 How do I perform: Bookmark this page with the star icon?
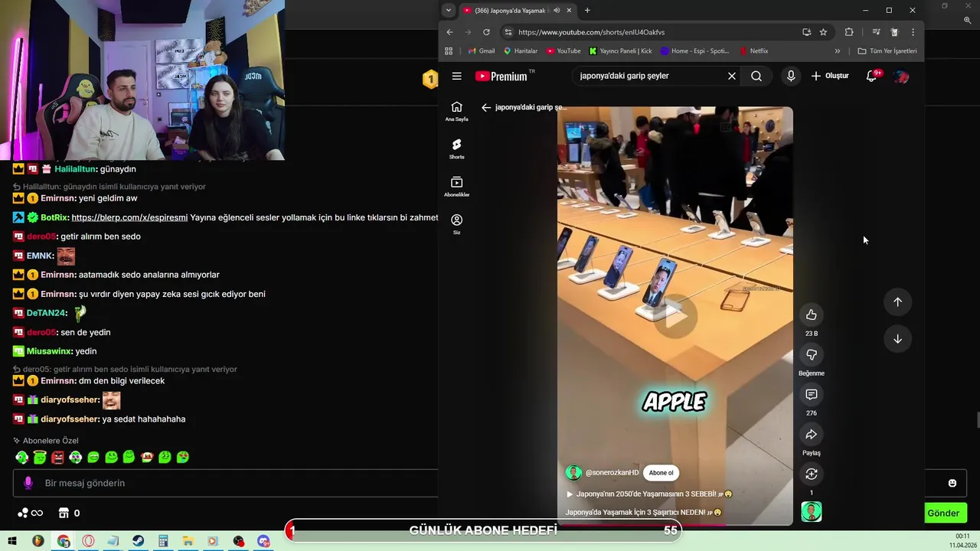[823, 32]
